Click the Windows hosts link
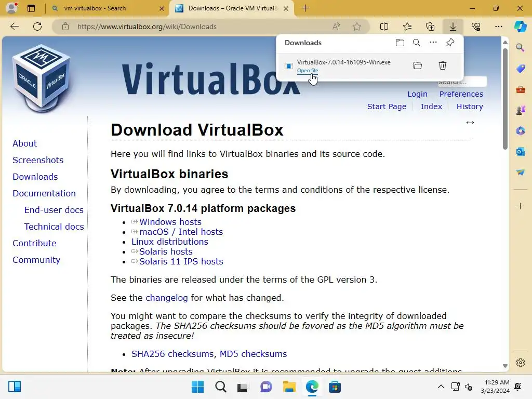This screenshot has height=399, width=532. pos(170,222)
